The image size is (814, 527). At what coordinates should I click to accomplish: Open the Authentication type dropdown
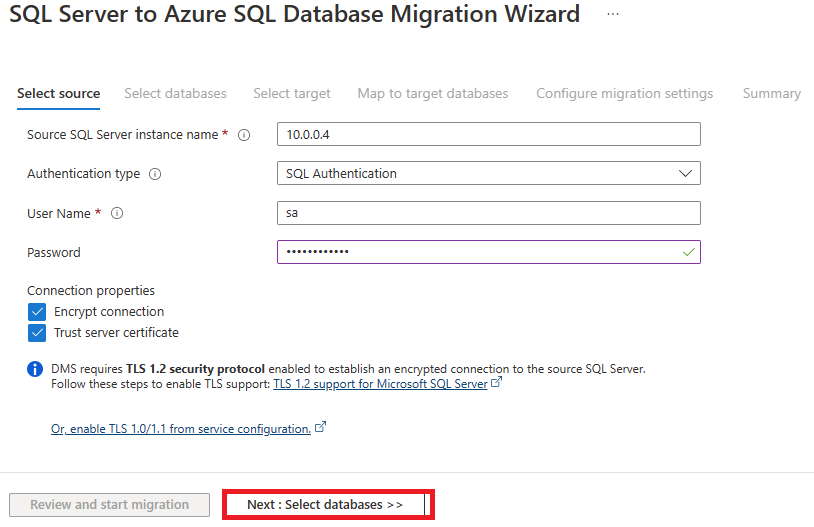pos(489,173)
